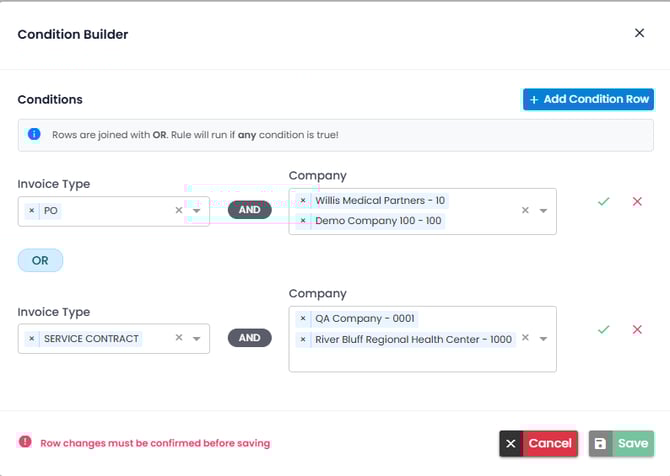670x476 pixels.
Task: Delete second condition row with red X
Action: [637, 330]
